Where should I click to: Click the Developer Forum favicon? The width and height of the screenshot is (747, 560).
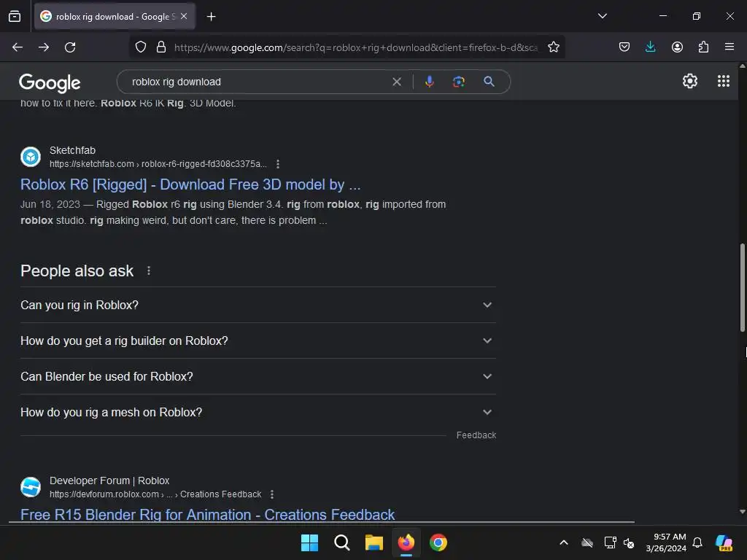click(31, 487)
